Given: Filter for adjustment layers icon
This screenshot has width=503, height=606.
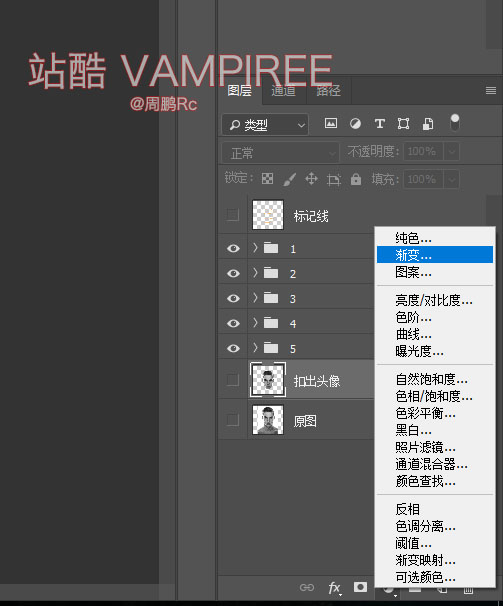Looking at the screenshot, I should 355,124.
